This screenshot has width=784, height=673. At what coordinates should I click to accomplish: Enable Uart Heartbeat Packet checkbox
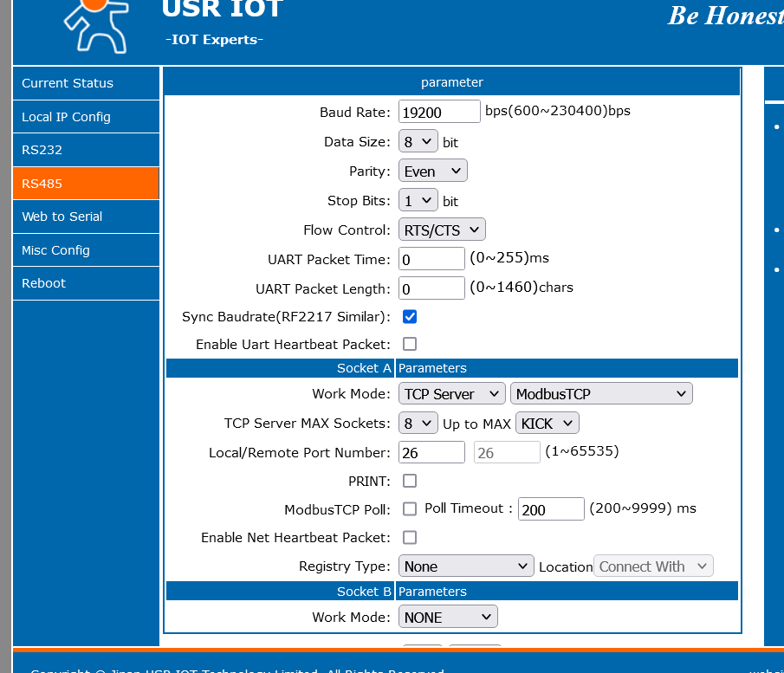coord(410,344)
